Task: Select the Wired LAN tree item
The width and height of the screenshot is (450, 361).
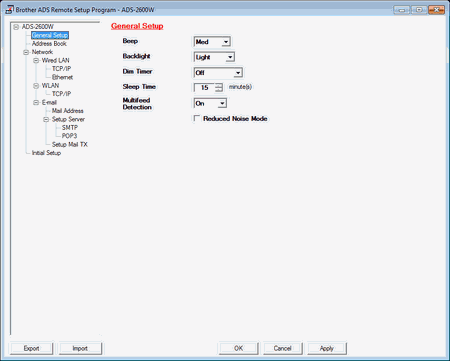Action: click(56, 60)
